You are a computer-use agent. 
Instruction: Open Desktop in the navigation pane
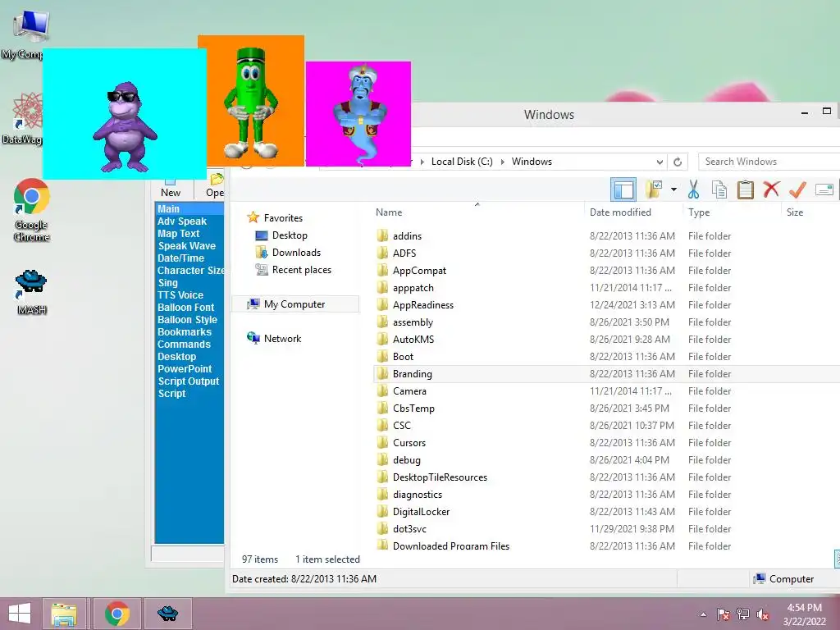click(x=281, y=235)
